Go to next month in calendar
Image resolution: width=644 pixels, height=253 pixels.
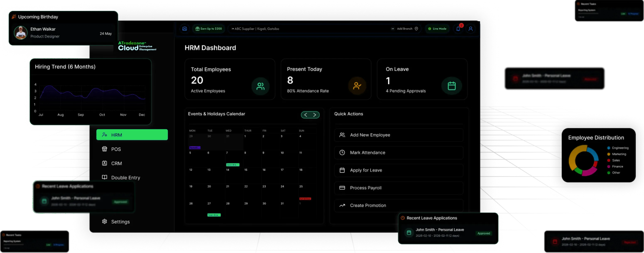[315, 115]
